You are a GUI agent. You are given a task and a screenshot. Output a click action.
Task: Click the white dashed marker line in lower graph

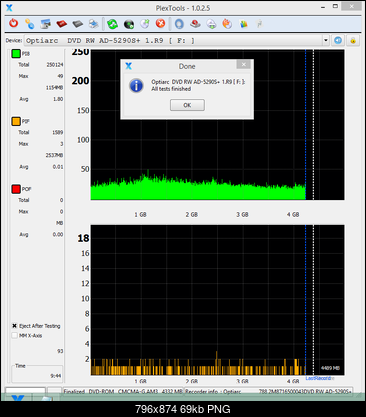click(313, 300)
